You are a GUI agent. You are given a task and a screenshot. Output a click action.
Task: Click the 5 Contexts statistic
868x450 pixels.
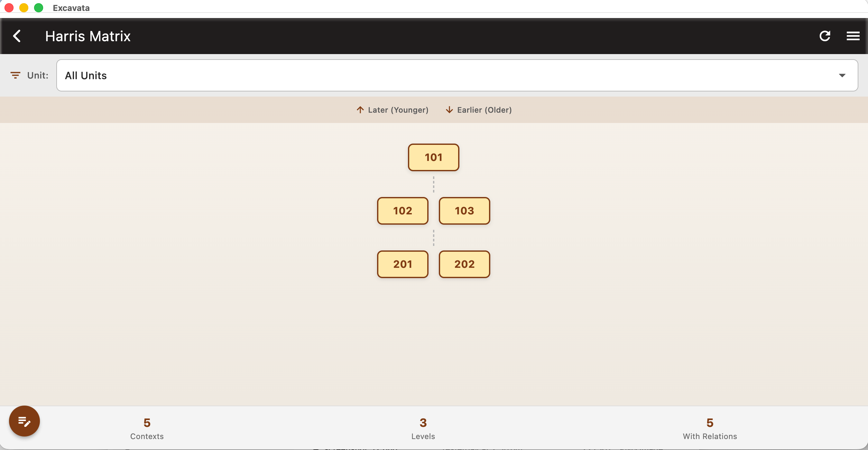click(x=147, y=428)
